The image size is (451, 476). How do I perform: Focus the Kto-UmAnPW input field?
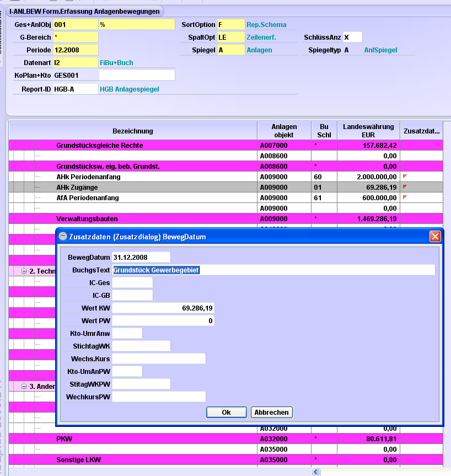tap(127, 372)
